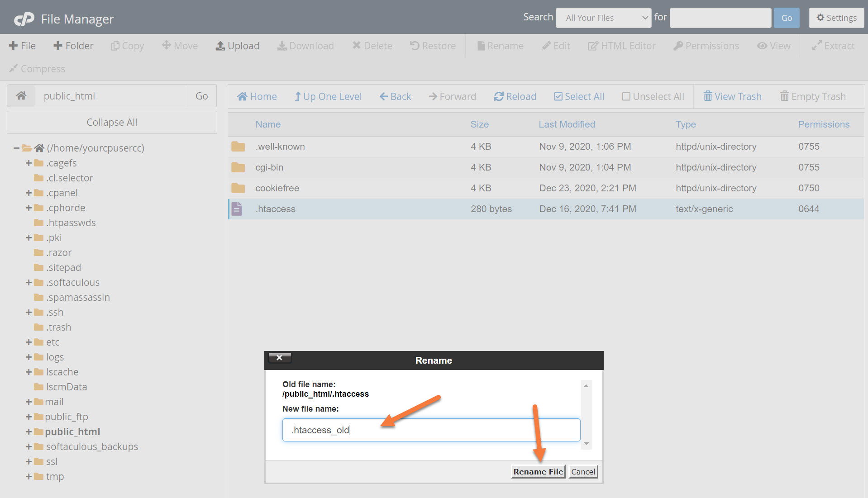This screenshot has width=868, height=498.
Task: Open the Settings gear button
Action: coord(836,18)
